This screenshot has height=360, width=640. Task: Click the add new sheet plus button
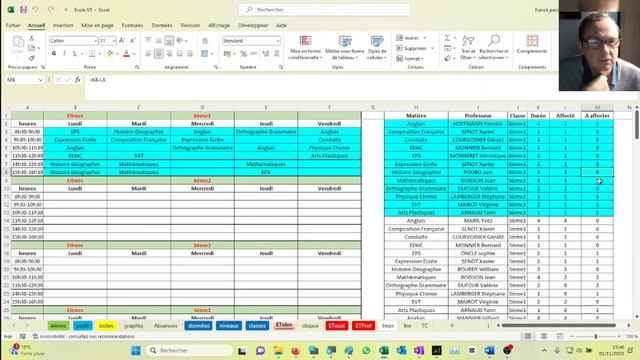point(452,325)
